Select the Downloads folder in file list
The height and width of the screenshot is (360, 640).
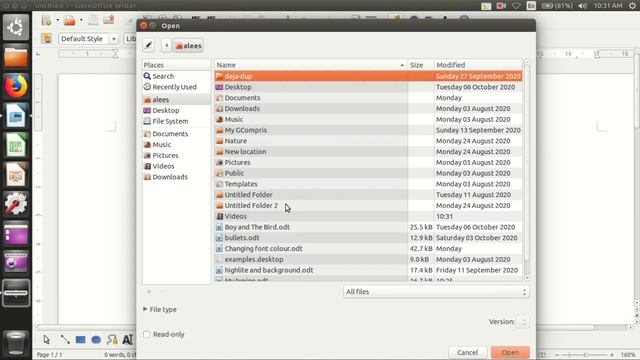pyautogui.click(x=368, y=109)
